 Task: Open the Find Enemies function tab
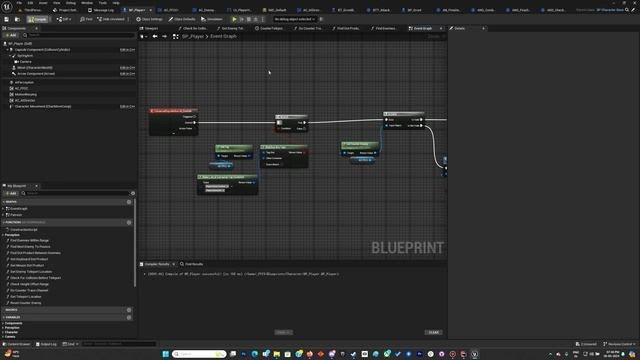[x=383, y=28]
